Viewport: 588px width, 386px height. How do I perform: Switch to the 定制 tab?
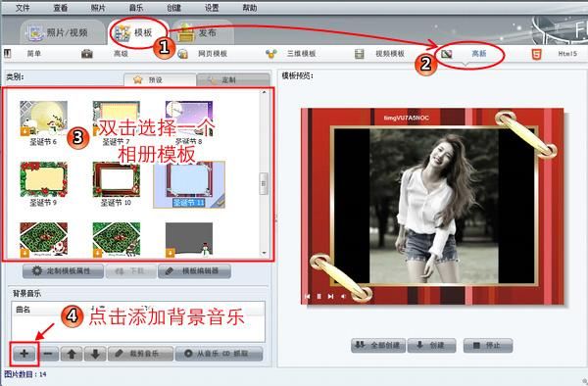tap(233, 79)
